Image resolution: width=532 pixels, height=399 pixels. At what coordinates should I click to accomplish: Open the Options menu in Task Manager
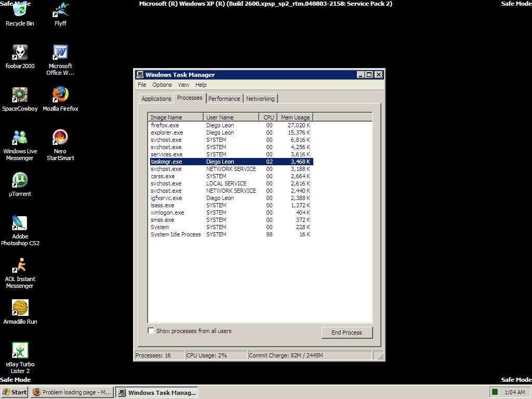pyautogui.click(x=162, y=85)
